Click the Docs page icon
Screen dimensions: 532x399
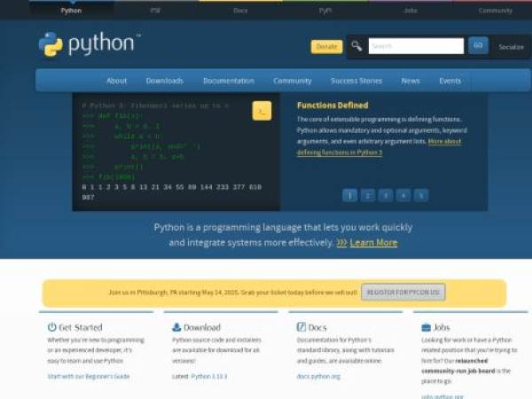point(301,327)
